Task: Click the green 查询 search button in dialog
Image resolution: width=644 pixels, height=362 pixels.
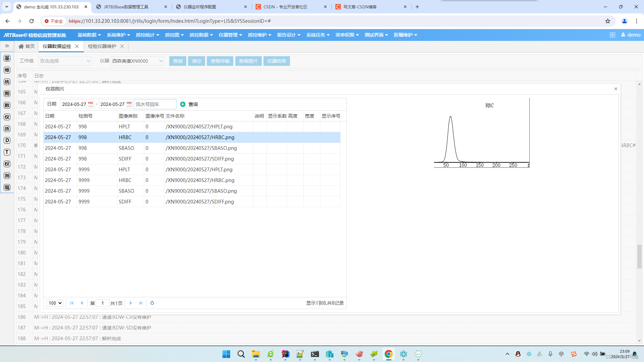Action: [189, 104]
